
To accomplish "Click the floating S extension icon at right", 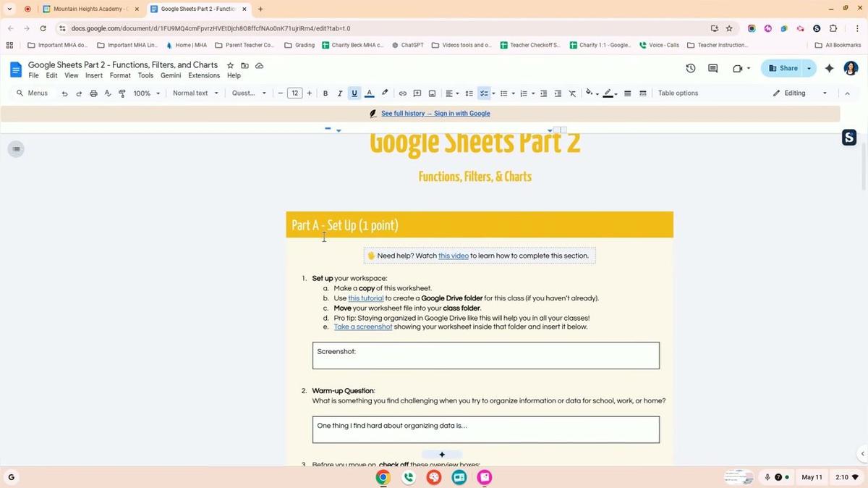I will pos(849,138).
